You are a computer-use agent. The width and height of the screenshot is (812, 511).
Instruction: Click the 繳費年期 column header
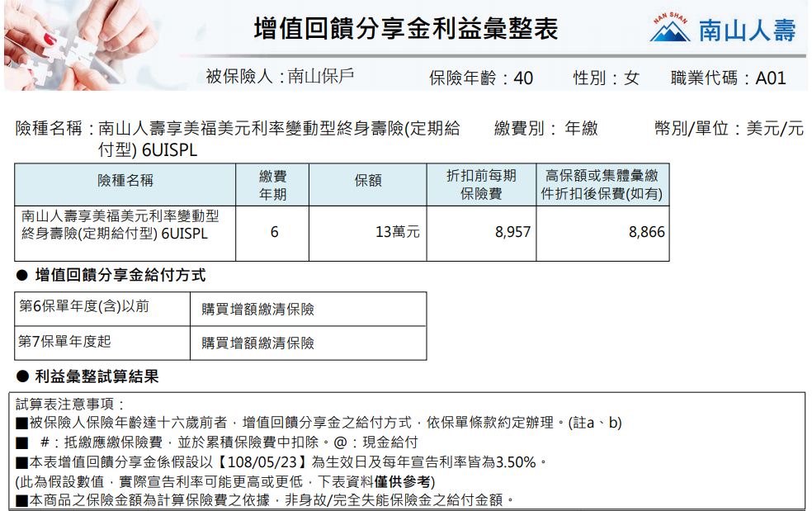click(x=272, y=185)
